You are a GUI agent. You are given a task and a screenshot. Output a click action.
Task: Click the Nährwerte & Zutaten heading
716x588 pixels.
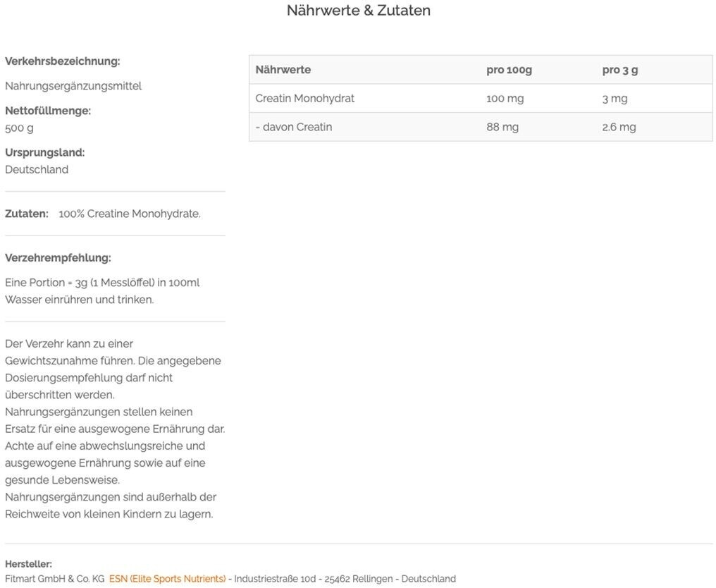point(358,11)
